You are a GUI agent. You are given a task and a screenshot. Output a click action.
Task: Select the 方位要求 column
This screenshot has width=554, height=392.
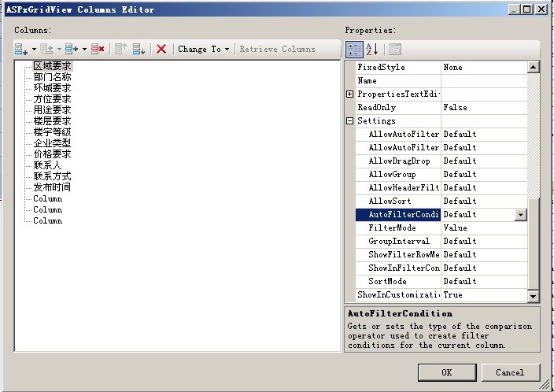[52, 99]
